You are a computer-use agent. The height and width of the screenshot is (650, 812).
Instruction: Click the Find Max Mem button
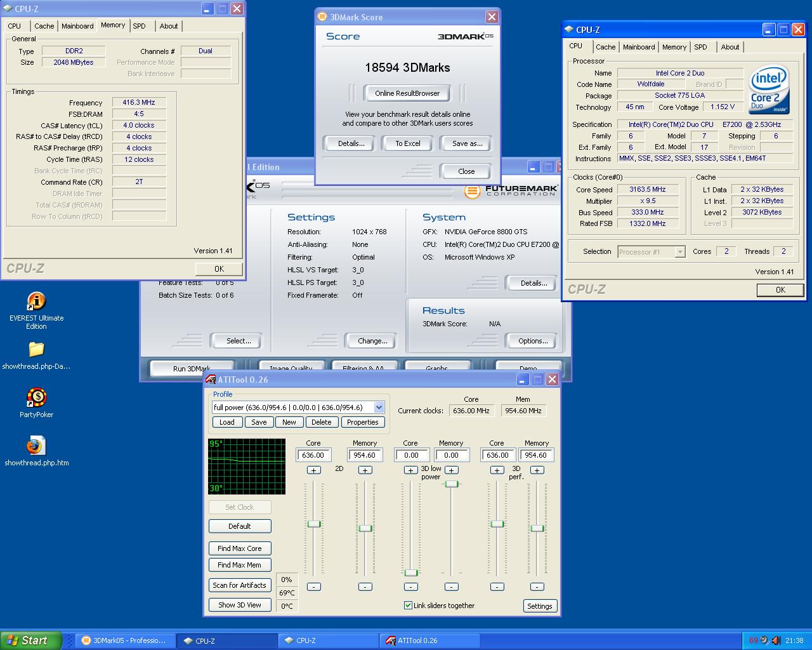[x=240, y=565]
